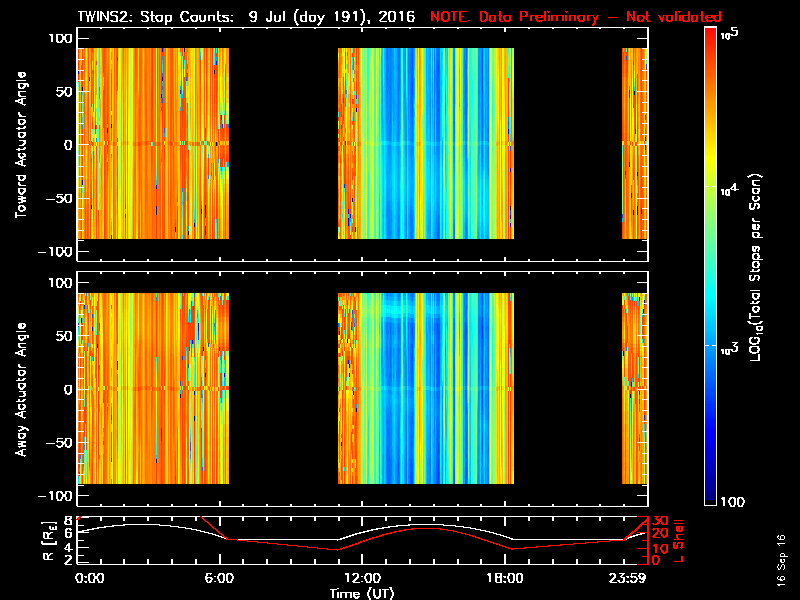Image resolution: width=800 pixels, height=600 pixels.
Task: Click the red top end of the color bar
Action: (710, 32)
